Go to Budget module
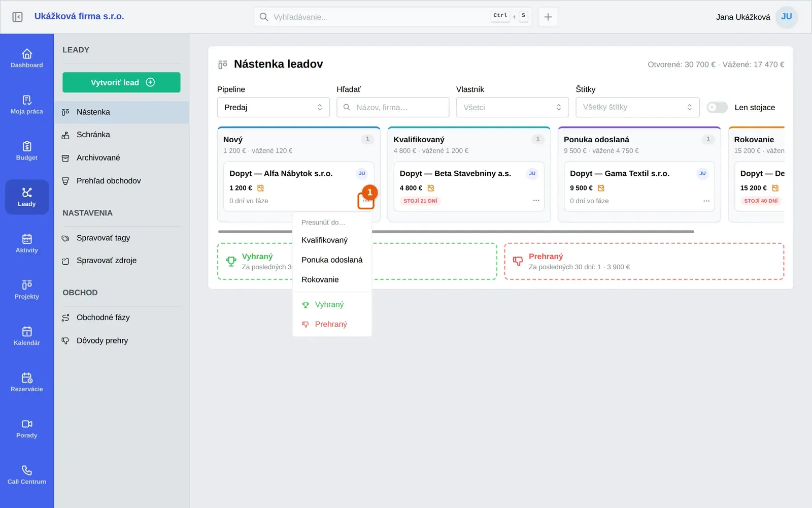 (27, 151)
